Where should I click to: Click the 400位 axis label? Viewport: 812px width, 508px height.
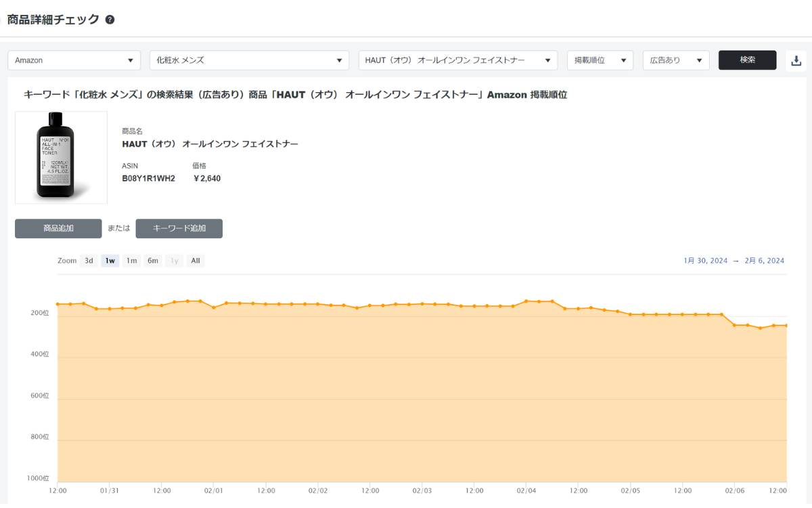click(39, 354)
